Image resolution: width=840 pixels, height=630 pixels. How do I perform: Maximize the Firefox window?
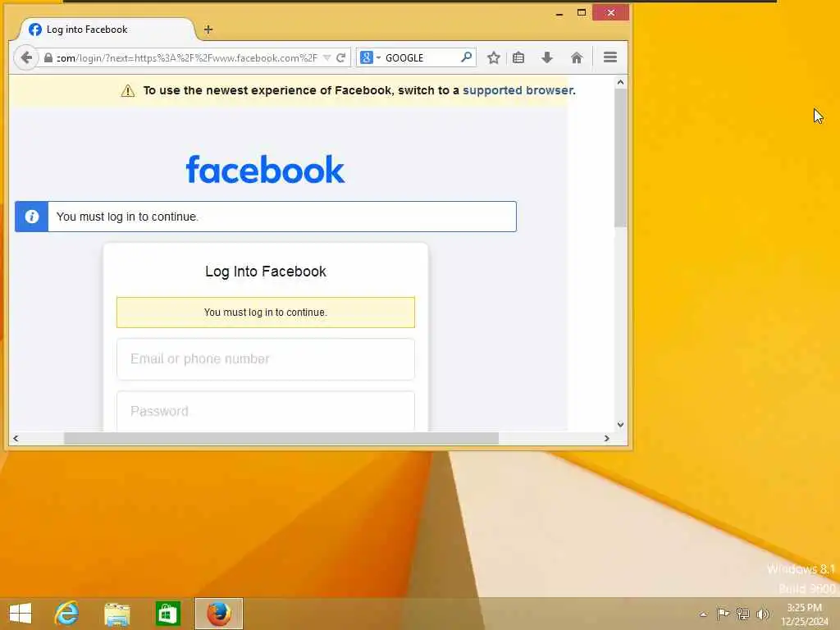(582, 12)
